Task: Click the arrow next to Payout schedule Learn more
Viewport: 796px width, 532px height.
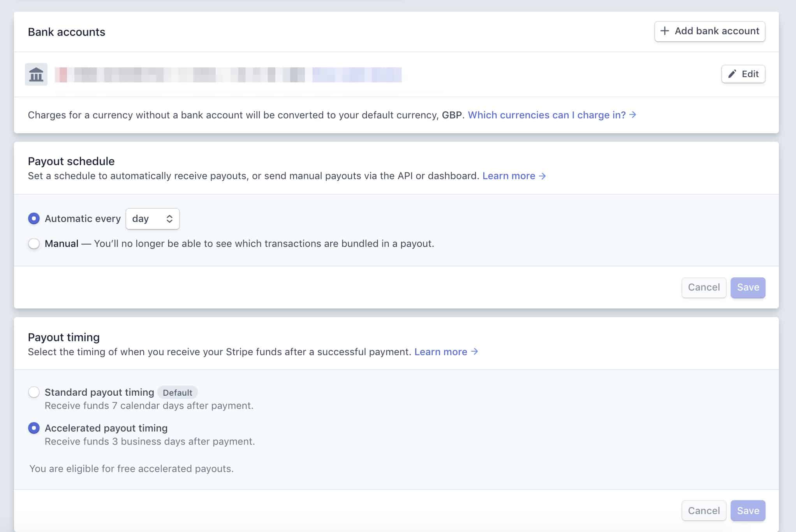Action: click(x=543, y=176)
